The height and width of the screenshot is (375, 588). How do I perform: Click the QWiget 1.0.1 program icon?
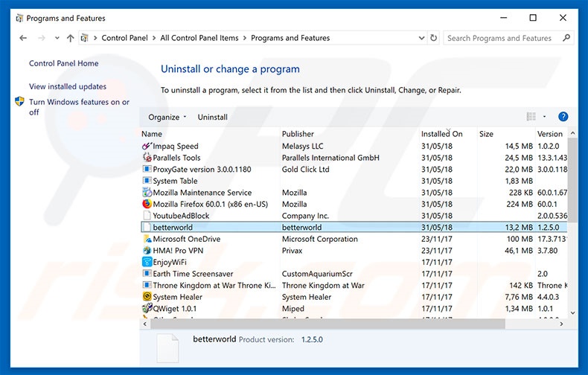pyautogui.click(x=147, y=308)
